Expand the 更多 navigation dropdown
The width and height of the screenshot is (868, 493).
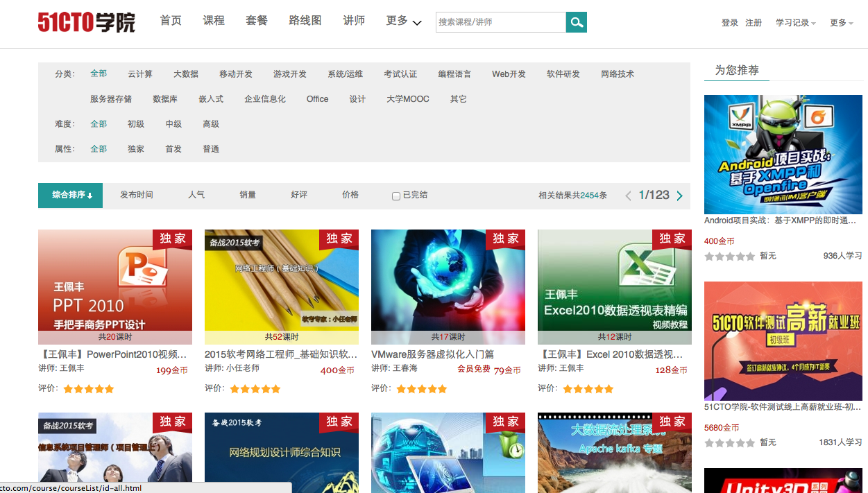404,21
